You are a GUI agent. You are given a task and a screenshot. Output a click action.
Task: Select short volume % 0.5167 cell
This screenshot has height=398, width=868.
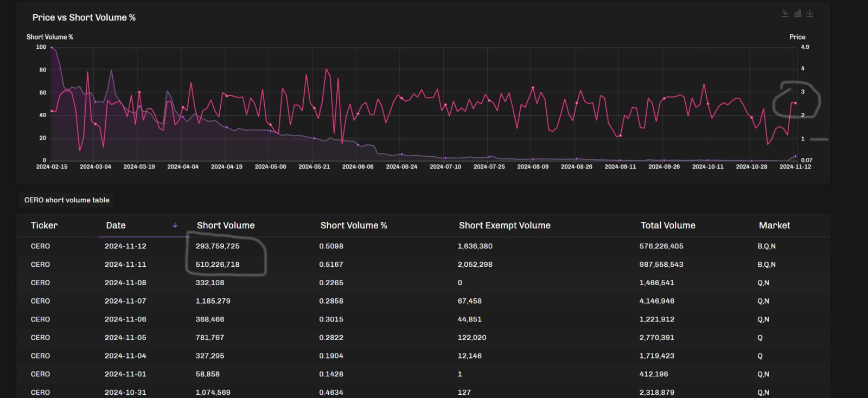(x=331, y=265)
